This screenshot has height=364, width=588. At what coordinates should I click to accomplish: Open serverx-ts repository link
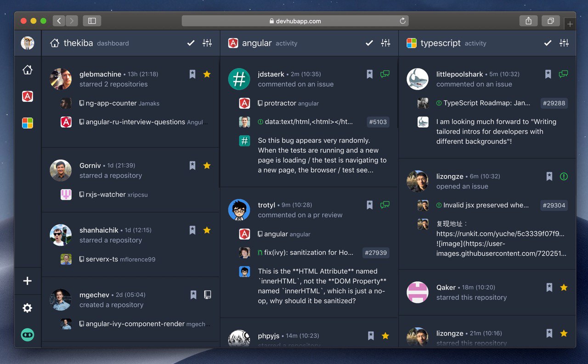(x=102, y=259)
